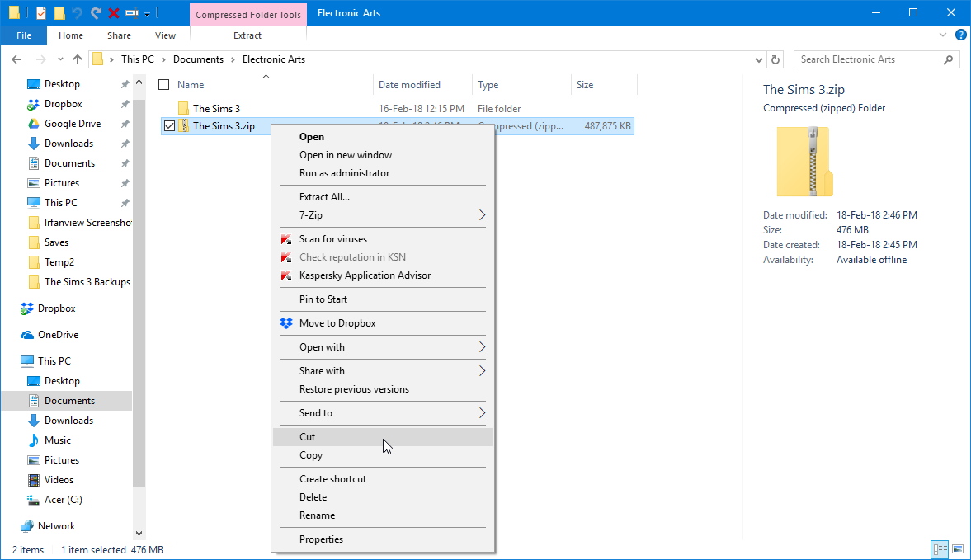Click the Back navigation arrow
971x560 pixels.
(x=16, y=59)
